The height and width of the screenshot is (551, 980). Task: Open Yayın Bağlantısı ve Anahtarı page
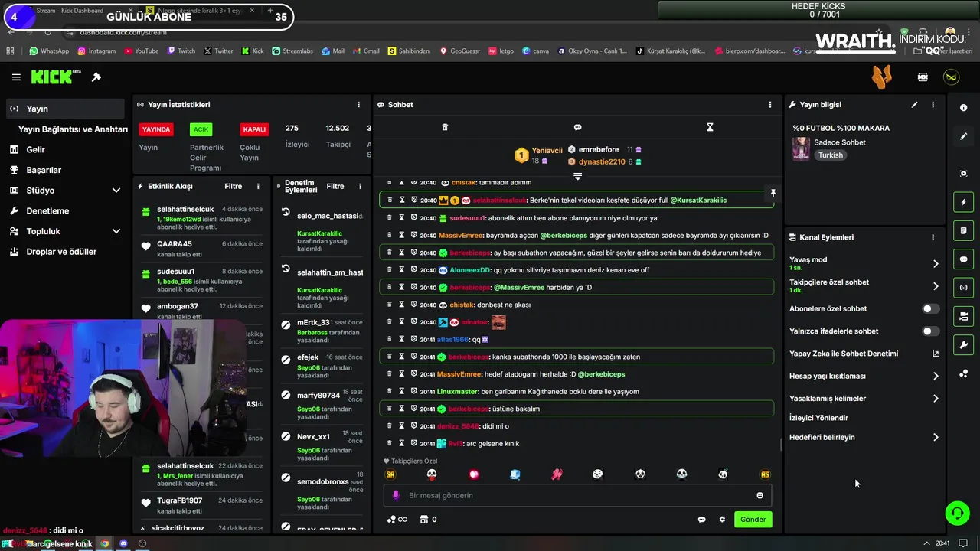[x=73, y=129]
